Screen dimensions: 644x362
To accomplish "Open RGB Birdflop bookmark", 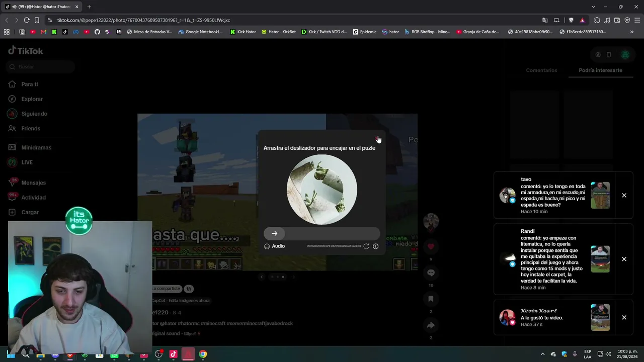I will (x=427, y=32).
